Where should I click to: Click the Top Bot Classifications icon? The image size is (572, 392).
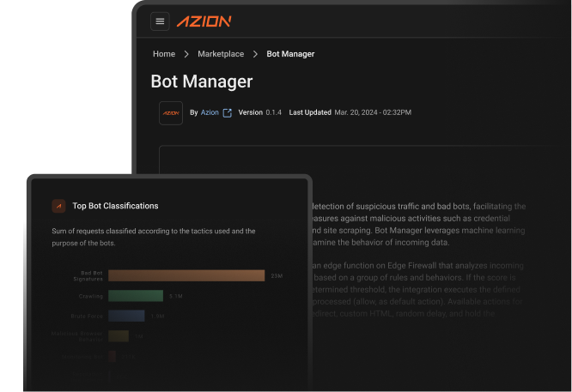click(x=58, y=206)
